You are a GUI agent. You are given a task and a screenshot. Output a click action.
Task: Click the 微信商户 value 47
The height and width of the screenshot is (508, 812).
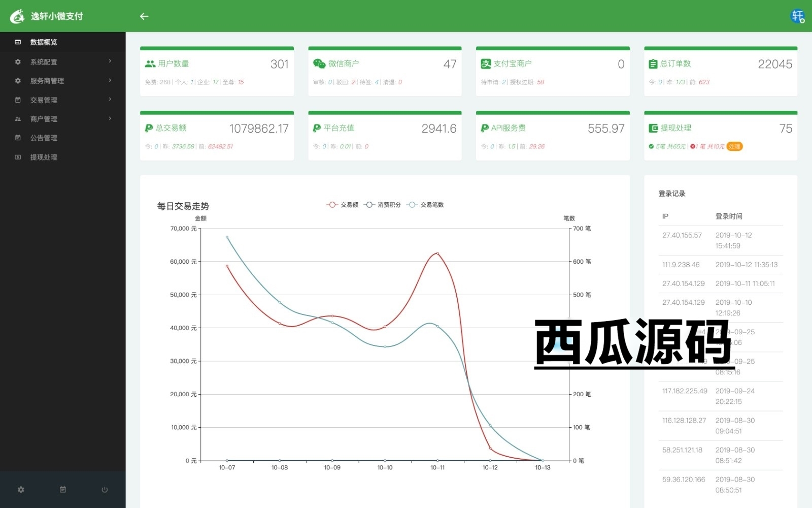(450, 64)
